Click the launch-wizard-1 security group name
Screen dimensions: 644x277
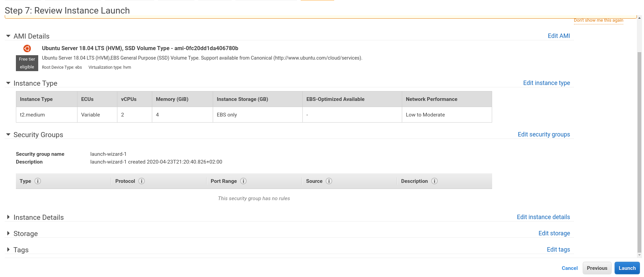(108, 154)
